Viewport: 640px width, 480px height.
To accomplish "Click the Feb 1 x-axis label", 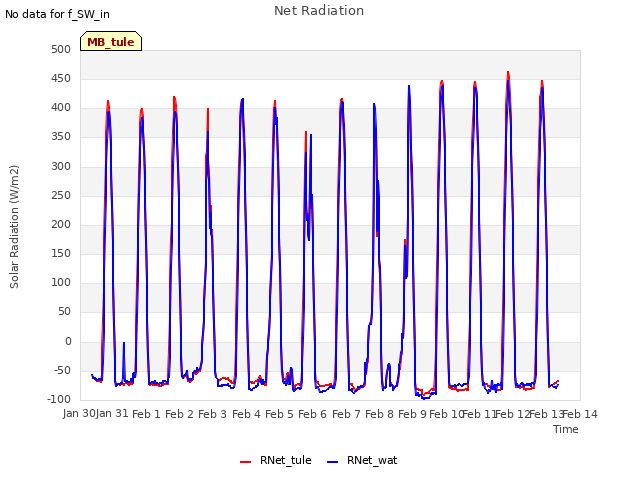I will [146, 414].
